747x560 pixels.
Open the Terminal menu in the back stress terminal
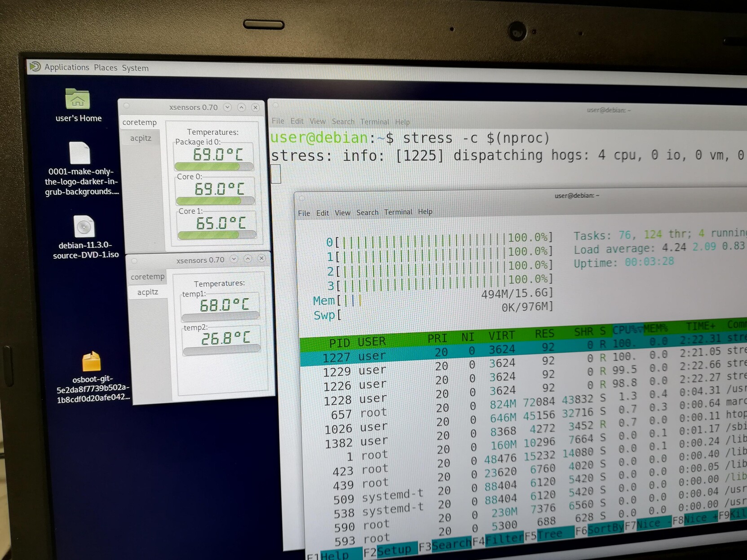(x=375, y=122)
